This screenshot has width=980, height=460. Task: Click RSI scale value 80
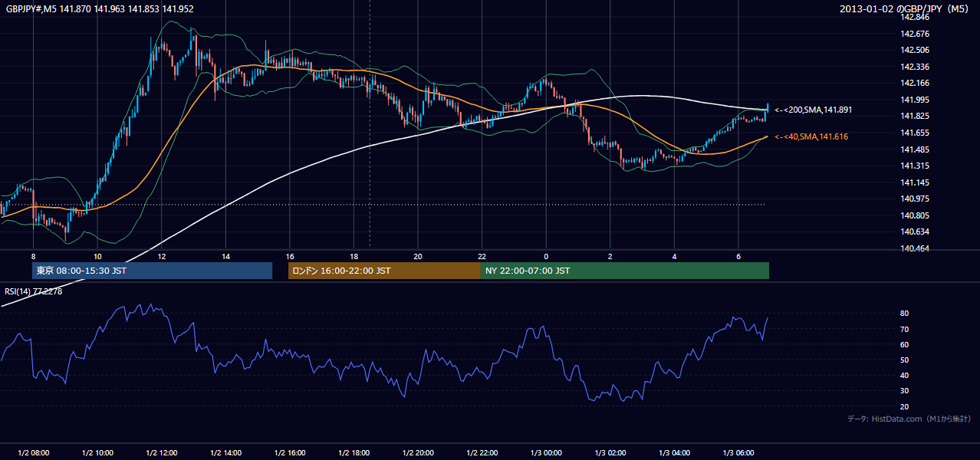click(x=904, y=314)
